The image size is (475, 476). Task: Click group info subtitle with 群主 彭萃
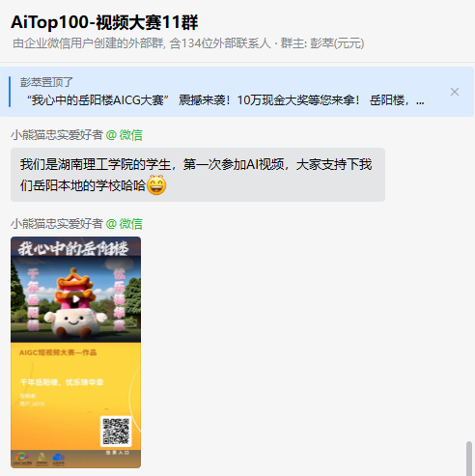pos(188,43)
